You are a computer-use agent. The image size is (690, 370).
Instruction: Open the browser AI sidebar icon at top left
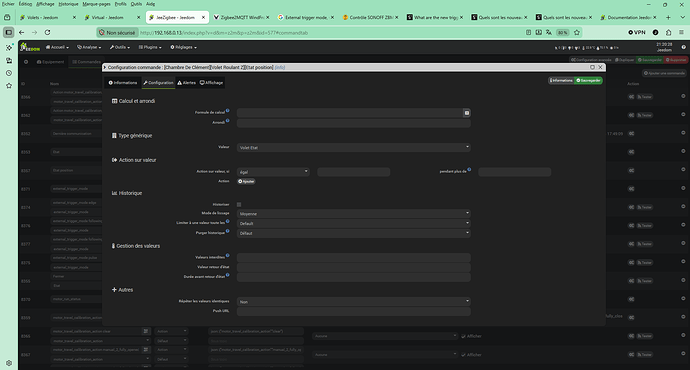click(9, 48)
